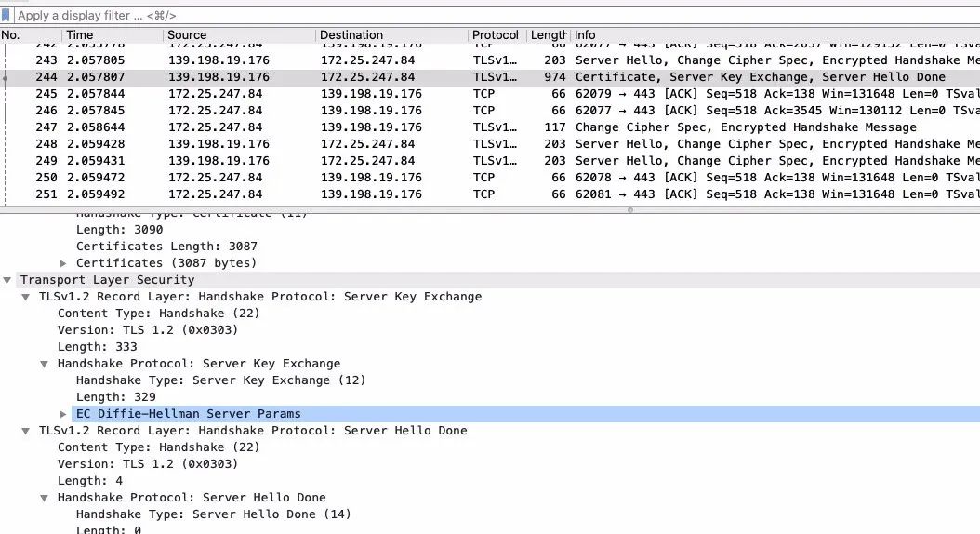Select the Length: 4 field

tap(90, 481)
